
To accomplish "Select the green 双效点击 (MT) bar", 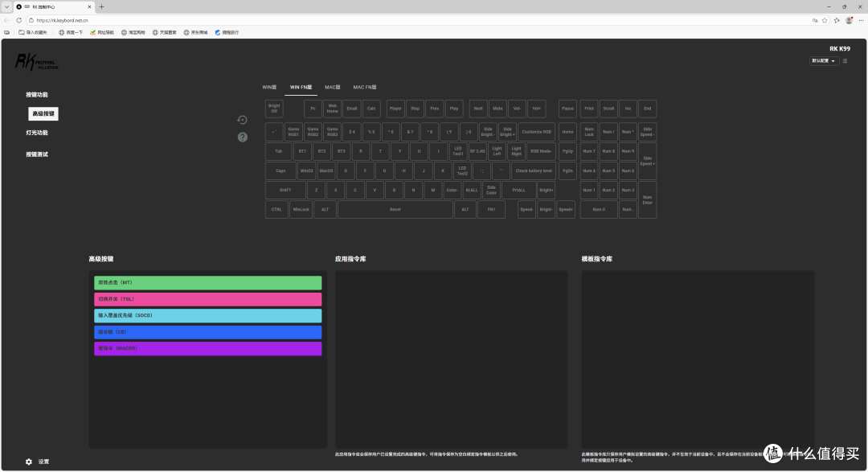I will point(207,282).
